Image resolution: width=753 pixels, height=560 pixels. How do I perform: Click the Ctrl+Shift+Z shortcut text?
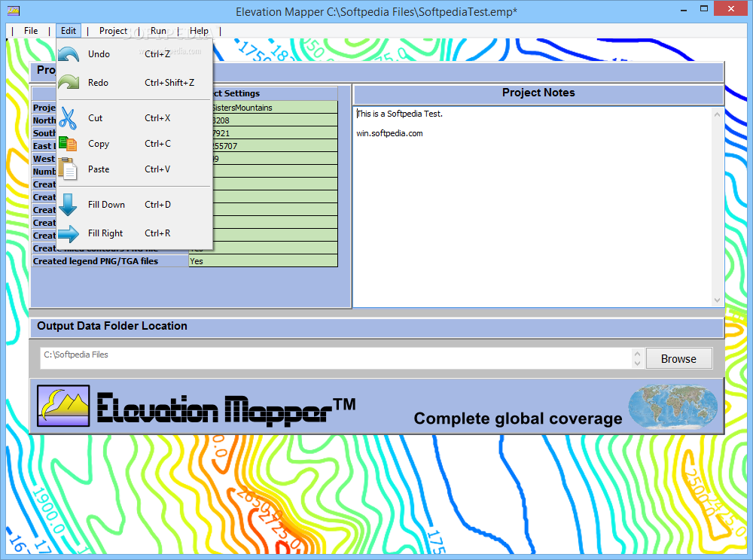click(x=169, y=83)
